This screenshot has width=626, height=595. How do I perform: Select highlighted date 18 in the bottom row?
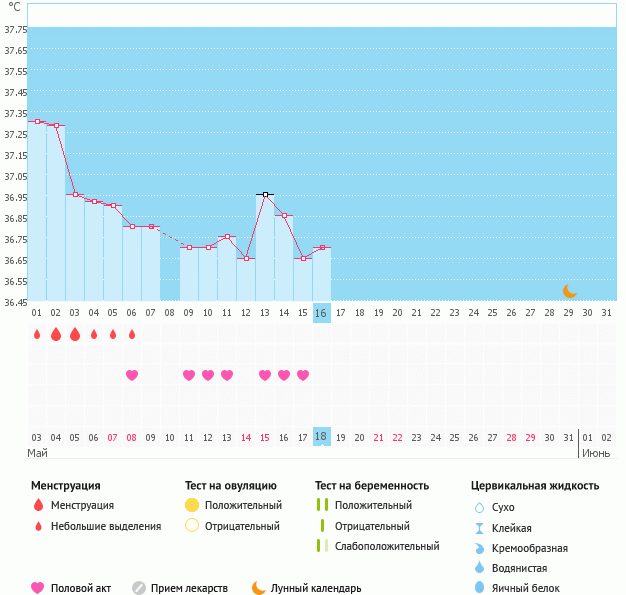321,437
